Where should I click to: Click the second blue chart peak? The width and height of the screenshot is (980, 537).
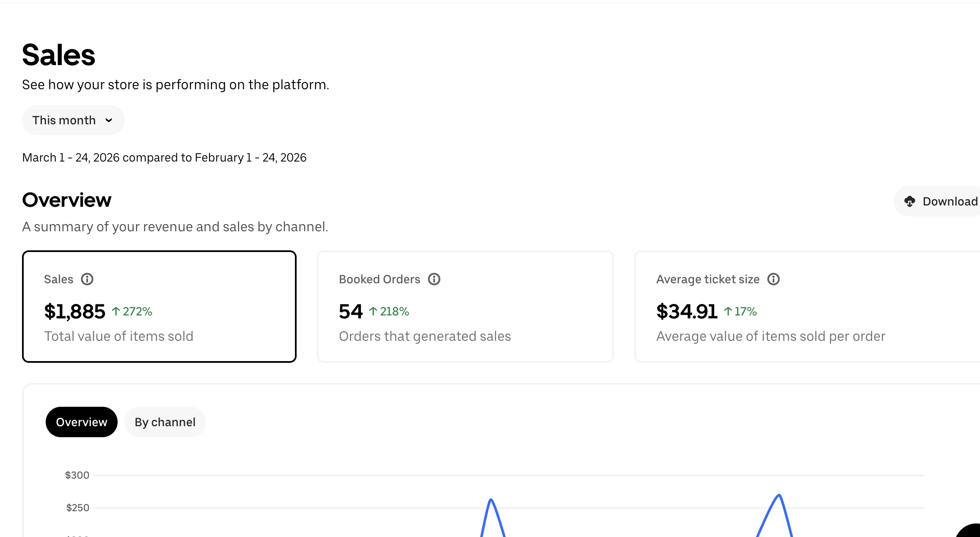pyautogui.click(x=779, y=496)
